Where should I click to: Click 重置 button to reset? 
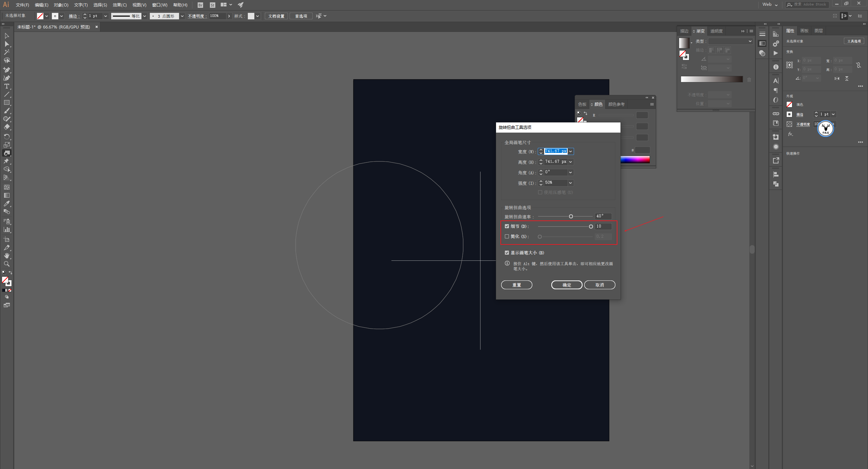(516, 285)
